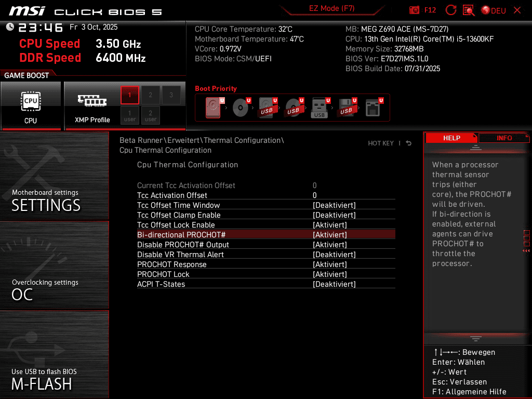Viewport: 532px width, 399px height.
Task: Open the search magnifier icon
Action: [469, 10]
